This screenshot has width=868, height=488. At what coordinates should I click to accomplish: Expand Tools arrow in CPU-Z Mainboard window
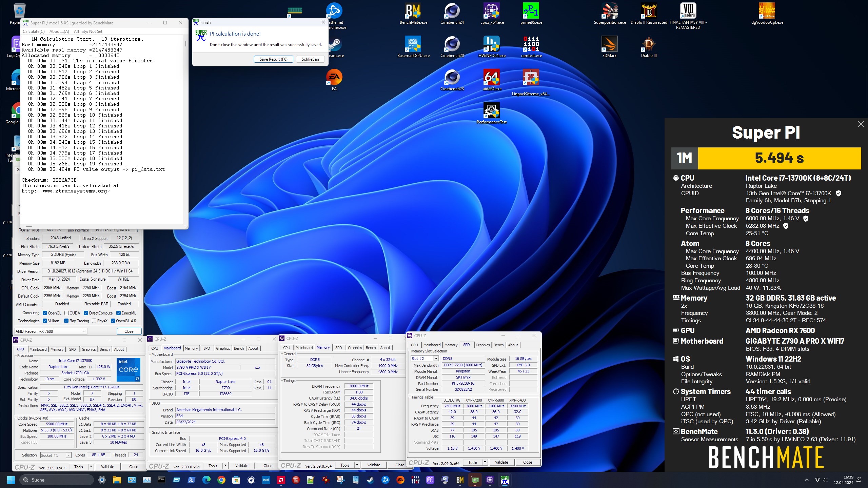225,466
